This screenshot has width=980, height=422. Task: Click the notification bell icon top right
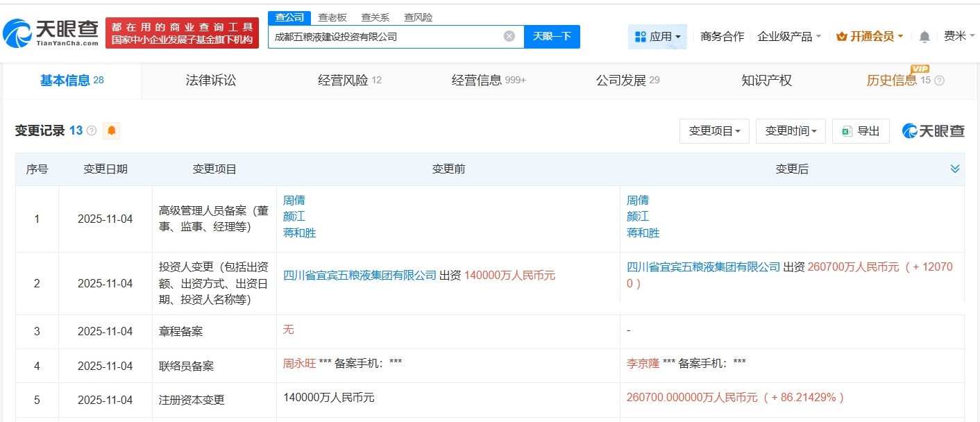924,36
